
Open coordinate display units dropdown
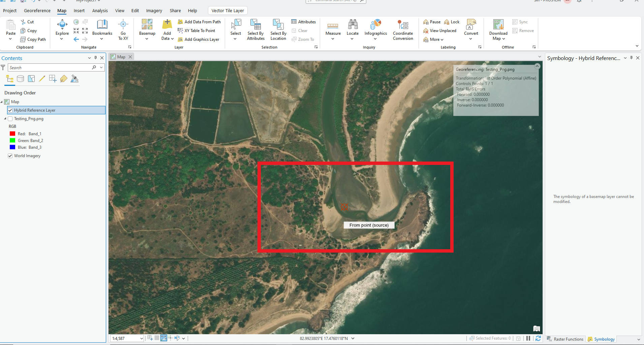pos(353,338)
